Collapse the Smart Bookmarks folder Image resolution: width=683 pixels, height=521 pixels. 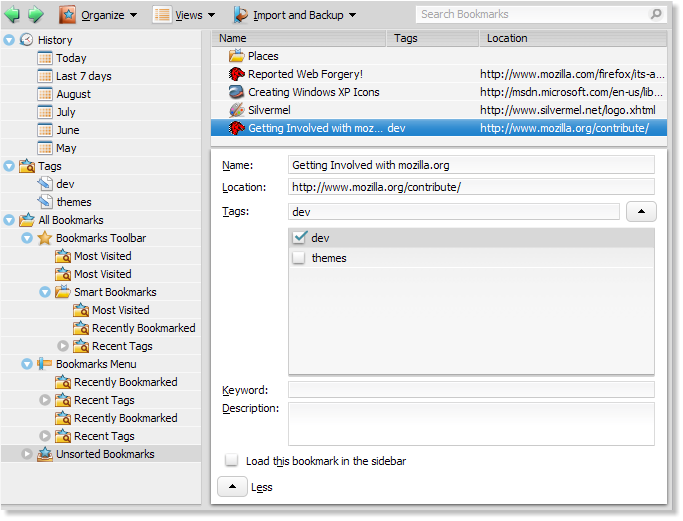tap(45, 292)
